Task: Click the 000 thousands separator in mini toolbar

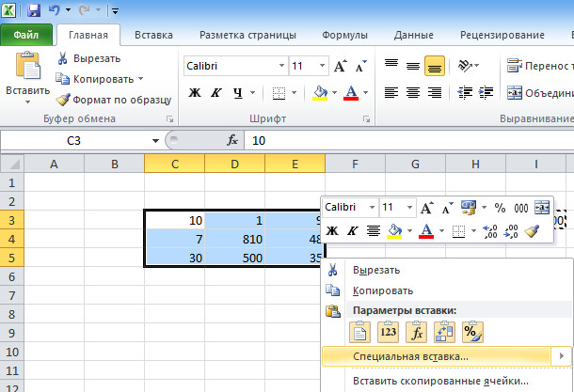Action: 521,208
